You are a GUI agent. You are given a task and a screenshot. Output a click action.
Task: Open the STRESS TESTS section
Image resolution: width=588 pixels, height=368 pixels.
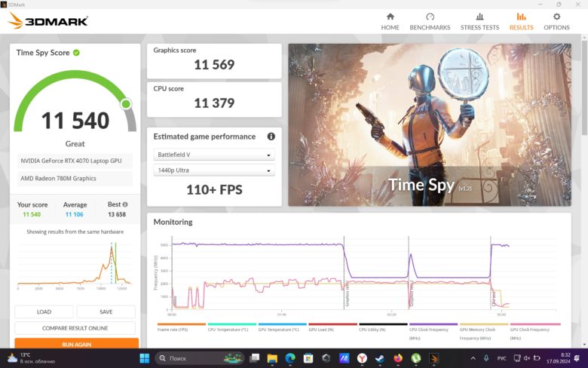point(479,21)
